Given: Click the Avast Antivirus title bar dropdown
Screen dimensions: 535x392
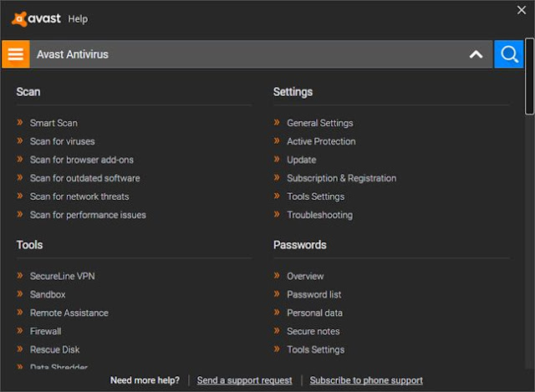Looking at the screenshot, I should click(x=251, y=54).
